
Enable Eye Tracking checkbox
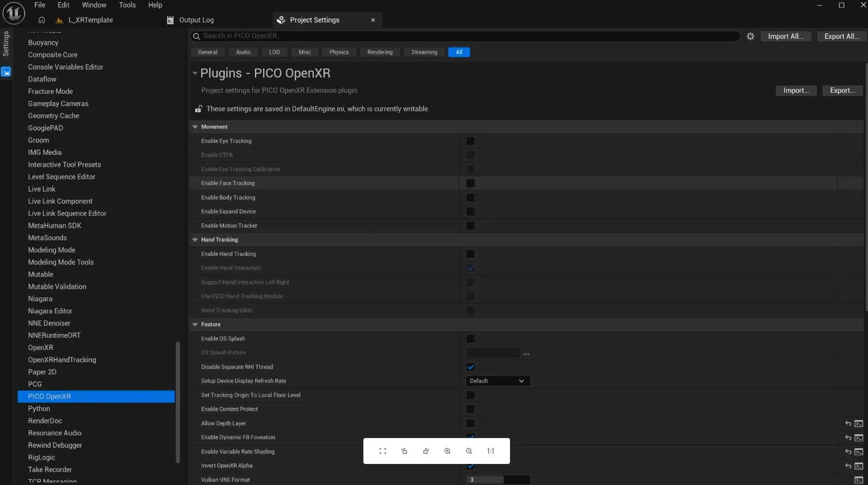pos(470,141)
